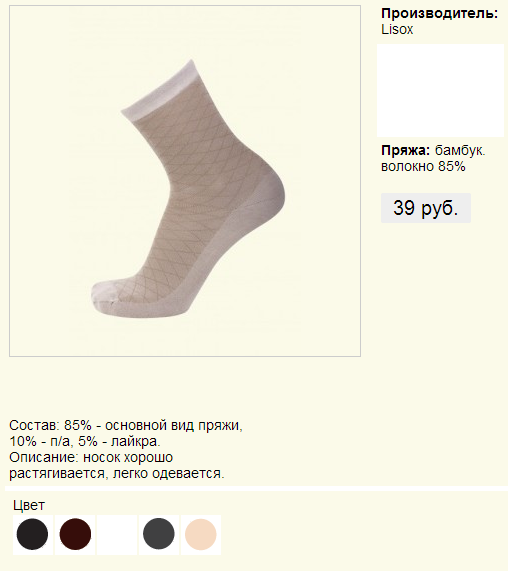Screen dimensions: 508x571
Task: Click the white cuff of the sock
Action: [160, 91]
